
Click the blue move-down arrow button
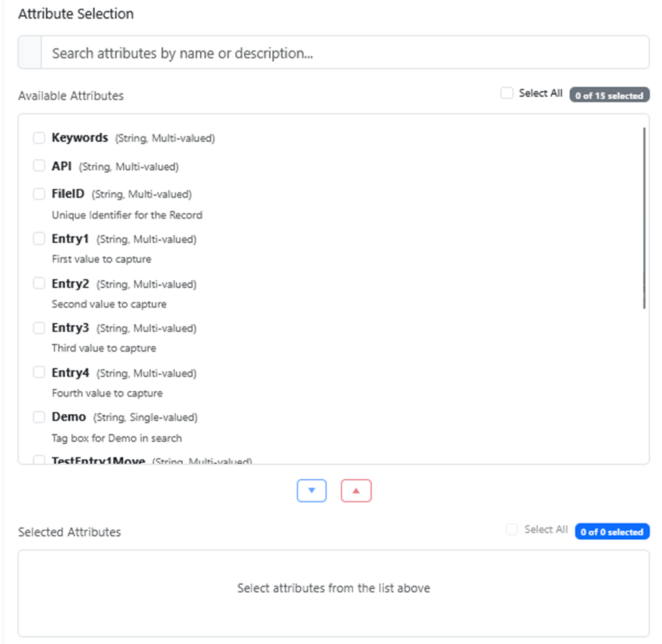click(312, 491)
